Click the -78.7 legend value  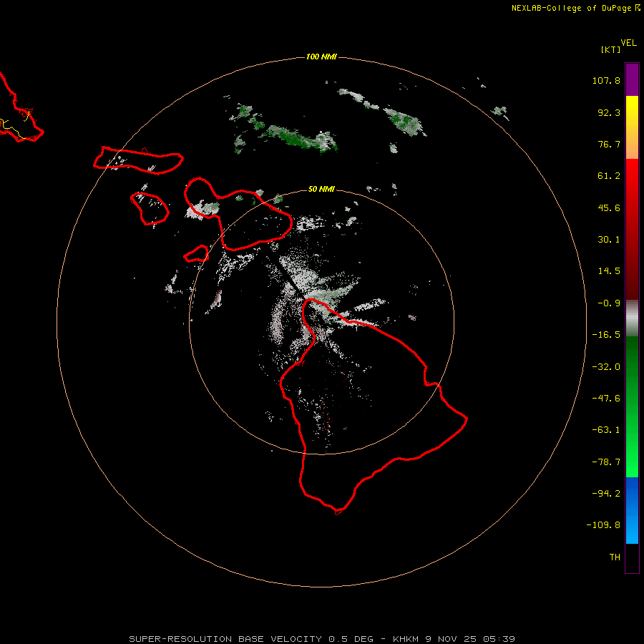[606, 462]
